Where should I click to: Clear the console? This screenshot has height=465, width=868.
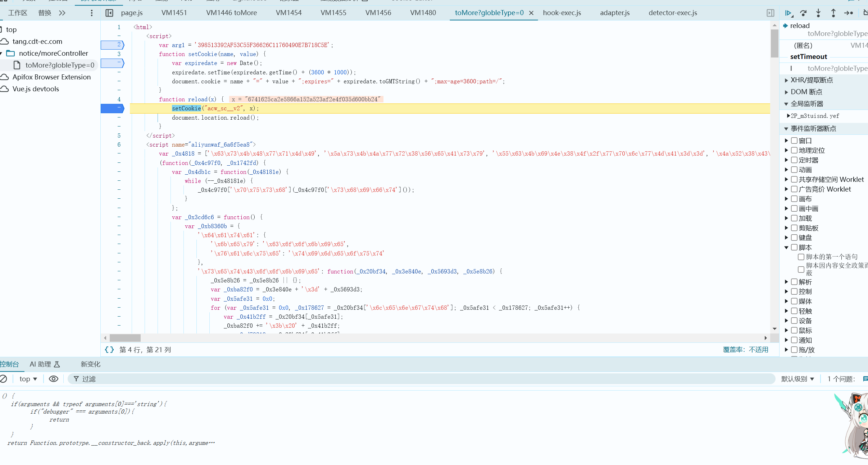4,379
